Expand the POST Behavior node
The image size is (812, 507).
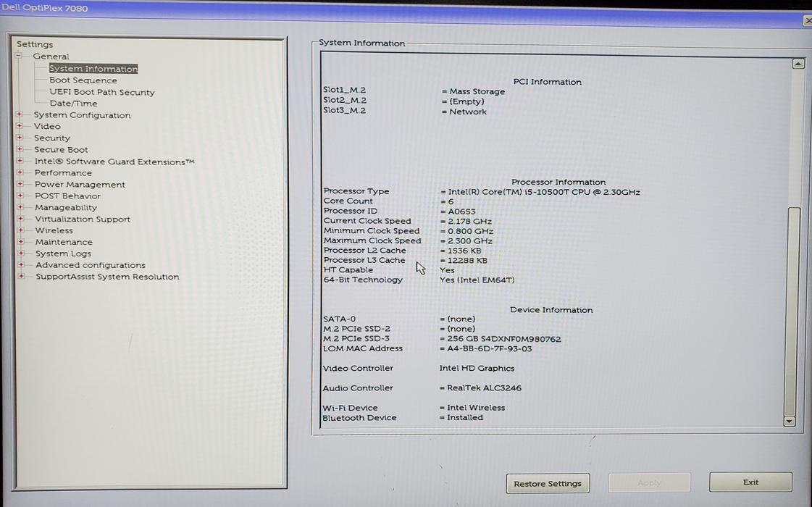20,196
